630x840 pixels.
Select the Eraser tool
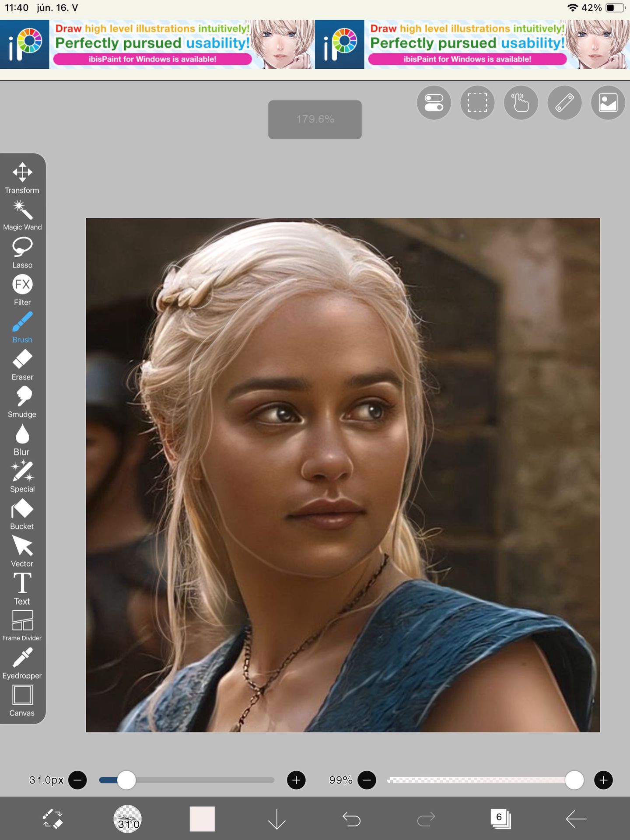[22, 365]
